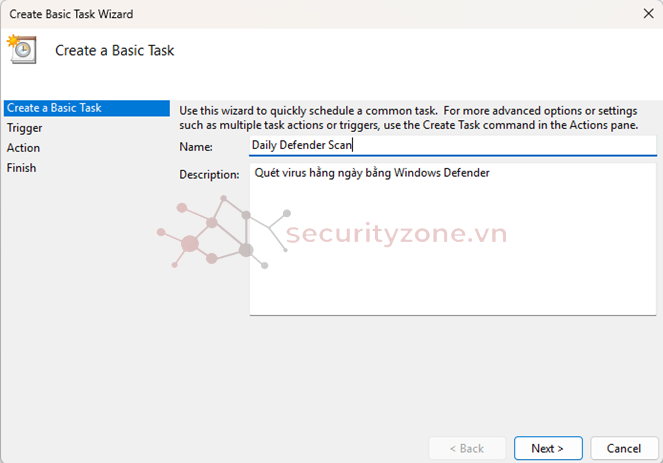This screenshot has height=463, width=663.
Task: Click the word Defender in the Name field
Action: (303, 145)
